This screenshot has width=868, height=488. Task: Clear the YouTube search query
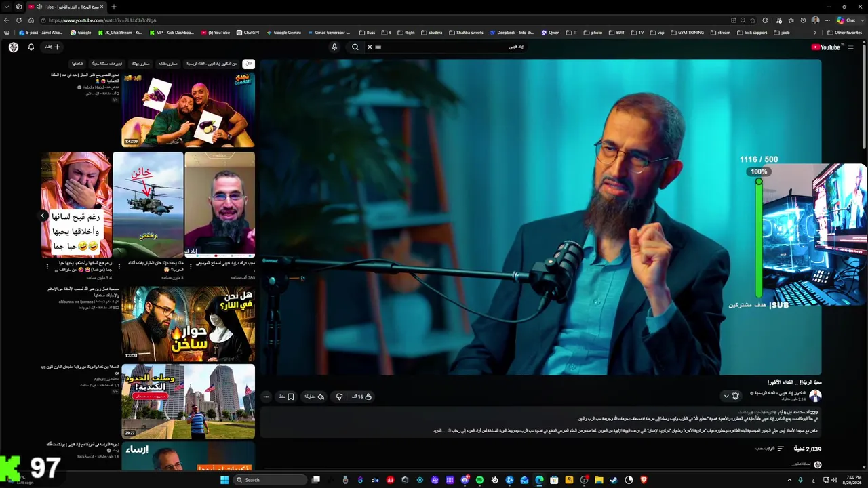[x=370, y=47]
